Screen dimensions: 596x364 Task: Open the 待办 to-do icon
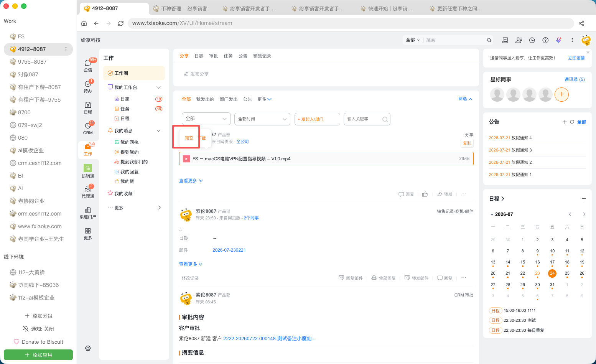(x=88, y=86)
